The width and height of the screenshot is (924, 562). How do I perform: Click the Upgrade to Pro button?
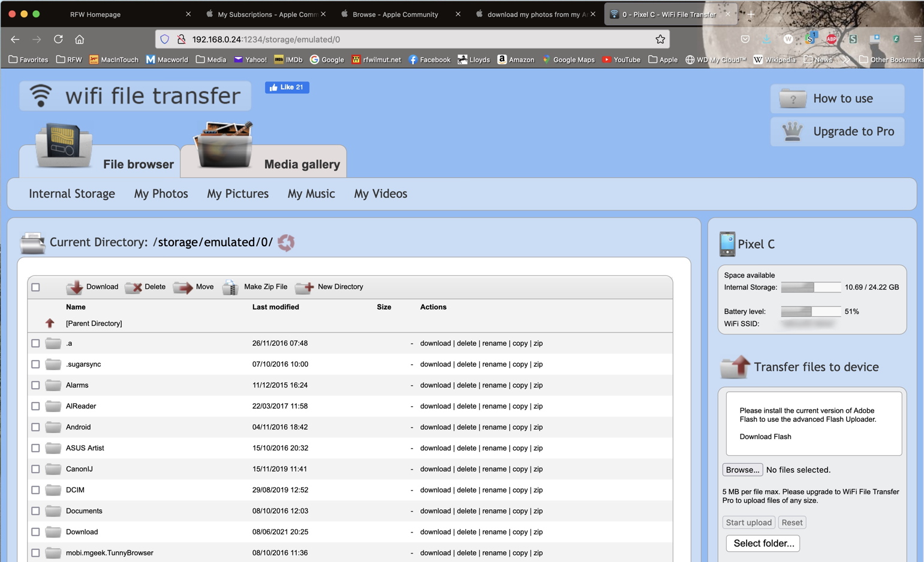pos(838,131)
